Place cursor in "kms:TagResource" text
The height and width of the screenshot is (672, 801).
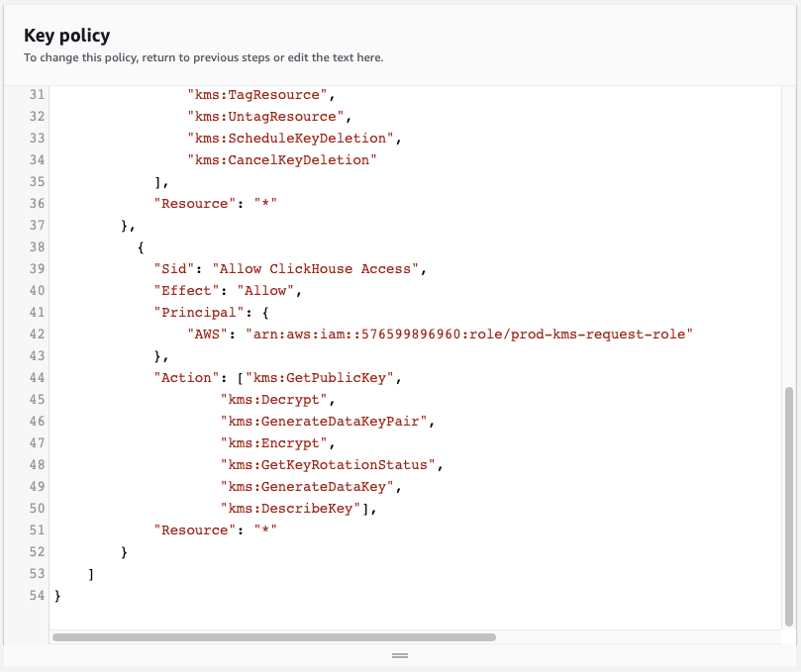[x=257, y=95]
